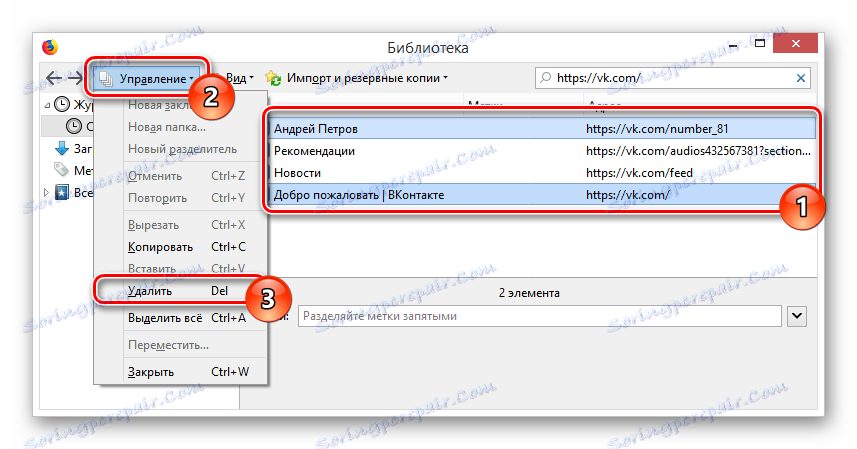Clear the search field with the X
Screen dimensions: 857x449
click(x=801, y=78)
